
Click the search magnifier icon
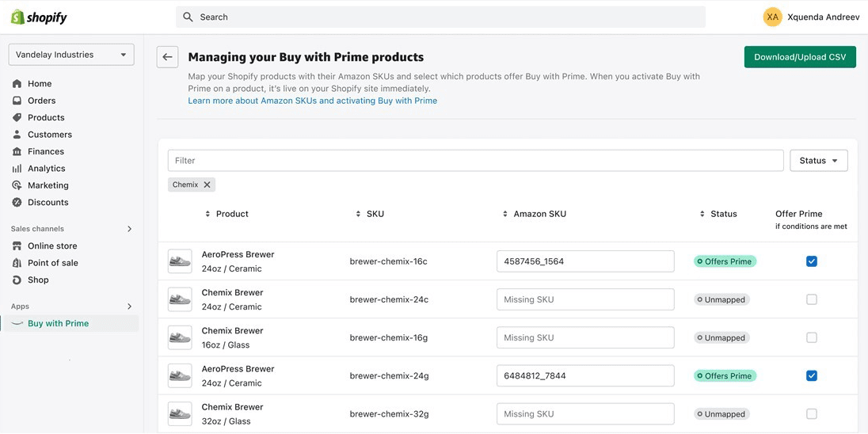[188, 17]
